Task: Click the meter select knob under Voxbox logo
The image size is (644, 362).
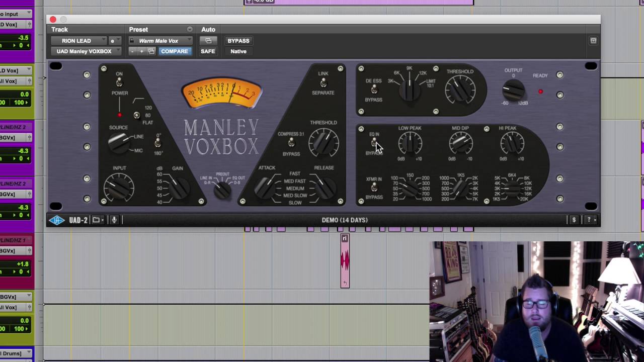Action: coord(221,190)
